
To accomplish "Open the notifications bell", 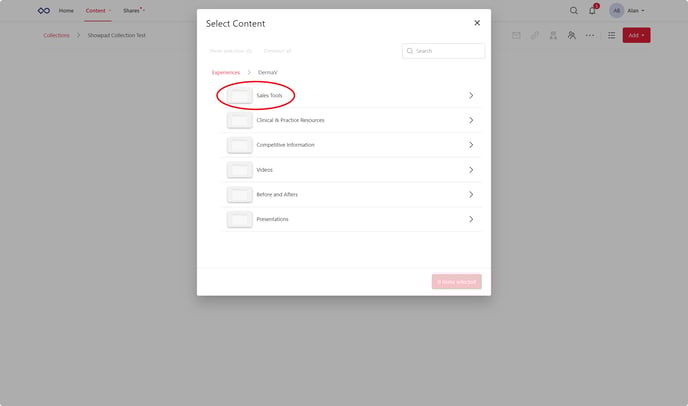I will coord(592,10).
